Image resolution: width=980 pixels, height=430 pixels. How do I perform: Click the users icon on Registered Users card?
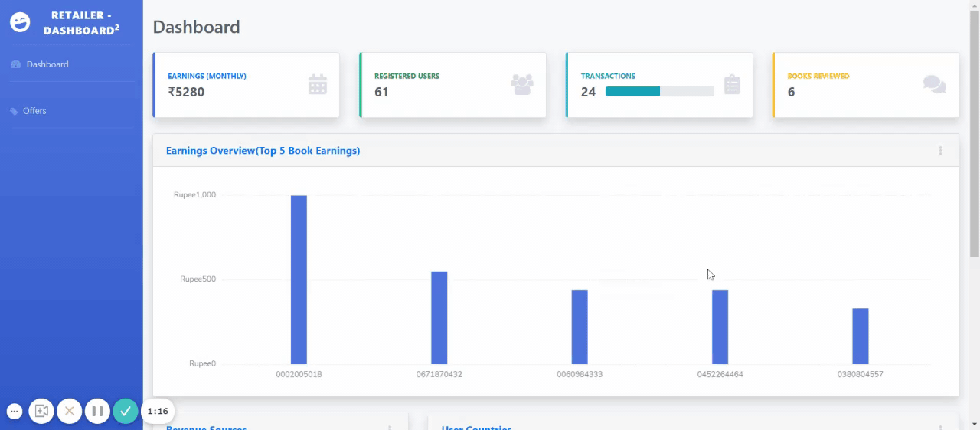tap(522, 84)
